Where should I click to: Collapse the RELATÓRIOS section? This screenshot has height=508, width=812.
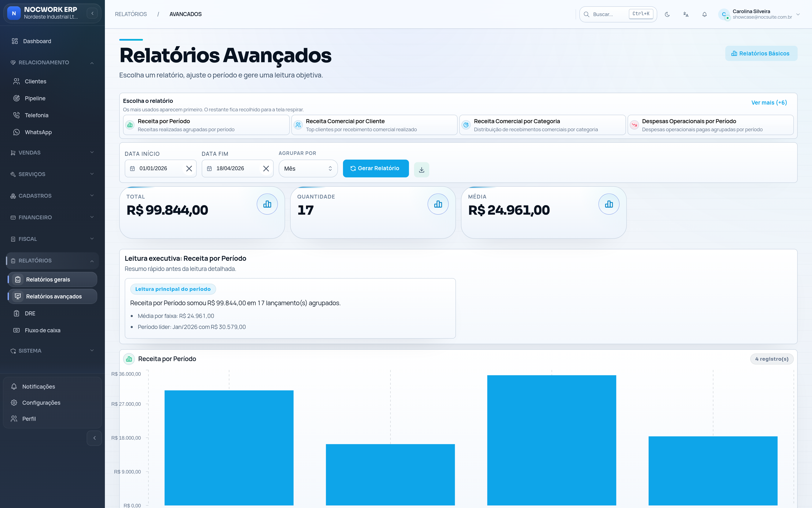(52, 261)
